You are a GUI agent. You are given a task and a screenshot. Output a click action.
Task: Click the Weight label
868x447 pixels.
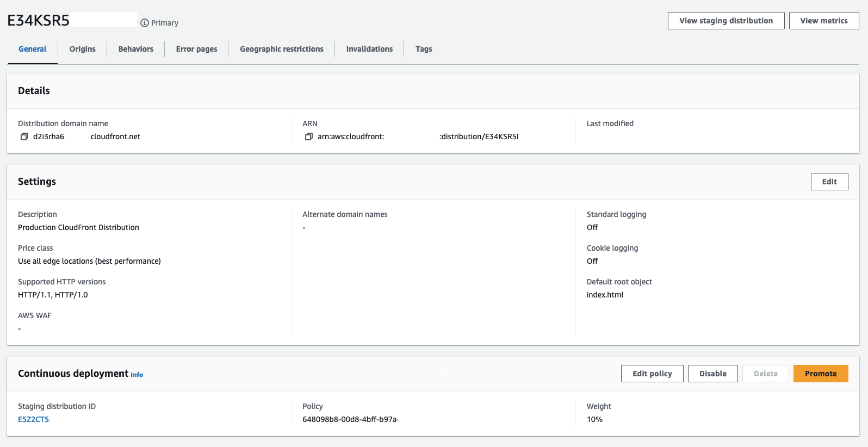pyautogui.click(x=599, y=406)
